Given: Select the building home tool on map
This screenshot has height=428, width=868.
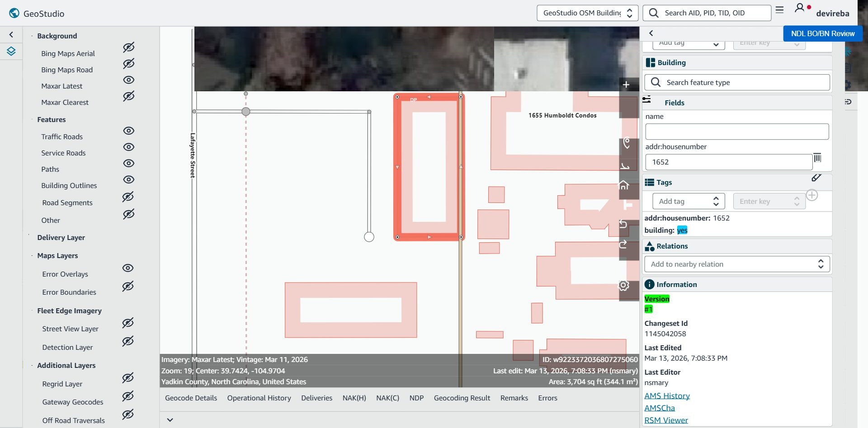Looking at the screenshot, I should tap(624, 185).
